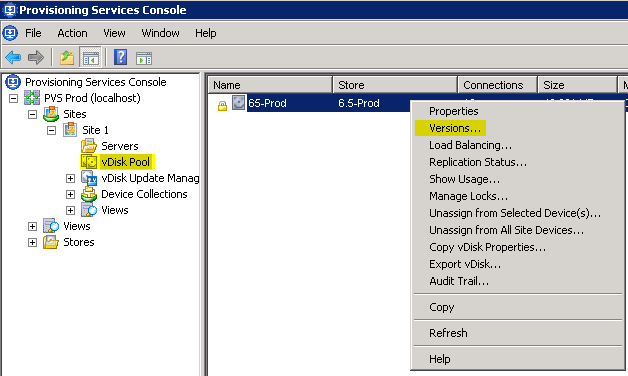The width and height of the screenshot is (628, 376).
Task: Collapse the PVS Prod (localhost) node
Action: pos(14,99)
